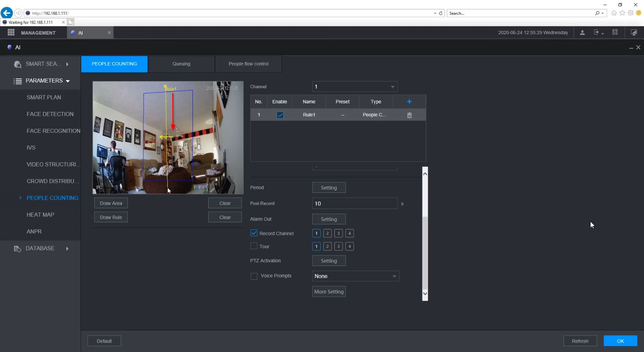The width and height of the screenshot is (644, 352).
Task: Open the MANAGEMENT grid menu icon
Action: [11, 33]
